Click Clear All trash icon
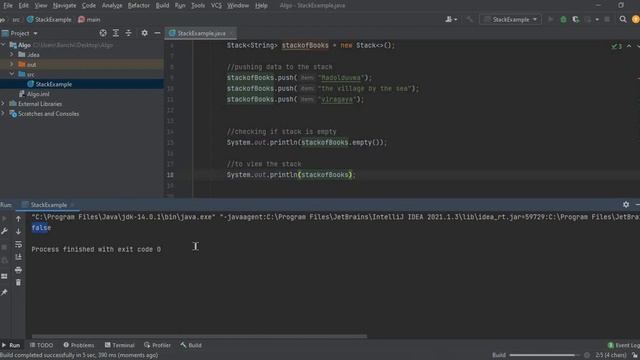640x360 pixels. pos(18,282)
